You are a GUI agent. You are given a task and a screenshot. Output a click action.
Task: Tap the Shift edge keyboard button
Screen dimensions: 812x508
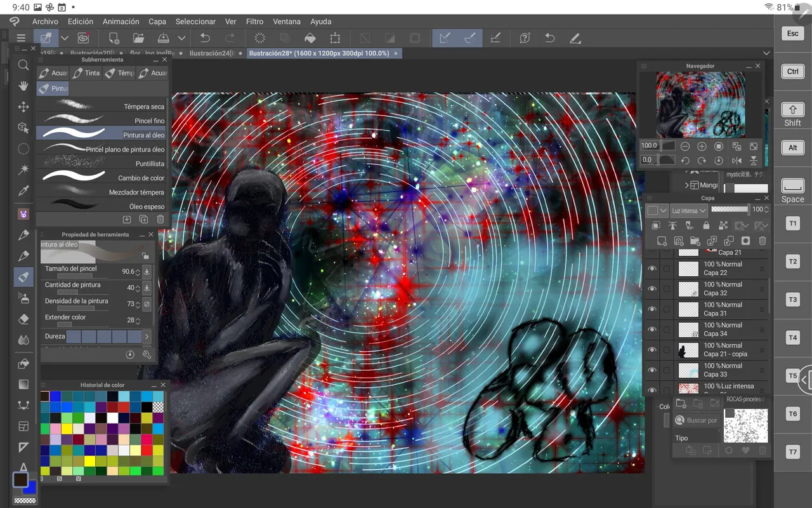coord(793,114)
